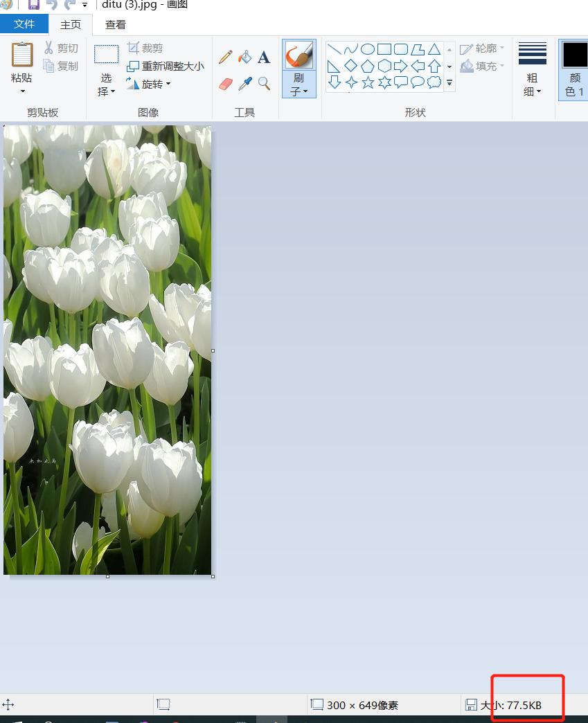Image resolution: width=588 pixels, height=723 pixels.
Task: Open the 粗细 line thickness selector
Action: pyautogui.click(x=532, y=70)
